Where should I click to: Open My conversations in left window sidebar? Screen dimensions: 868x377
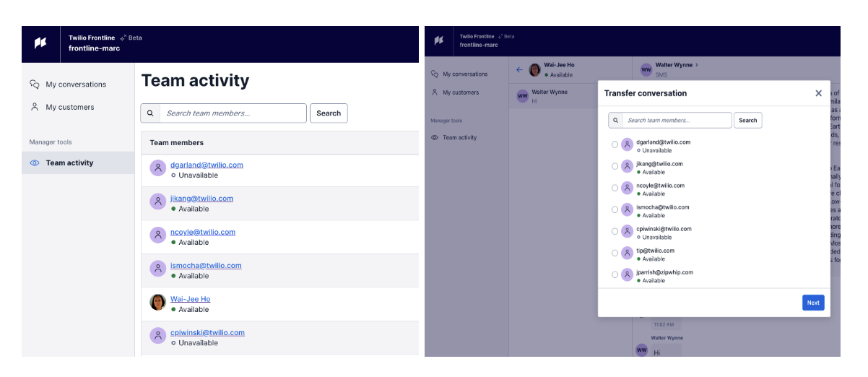click(x=68, y=84)
